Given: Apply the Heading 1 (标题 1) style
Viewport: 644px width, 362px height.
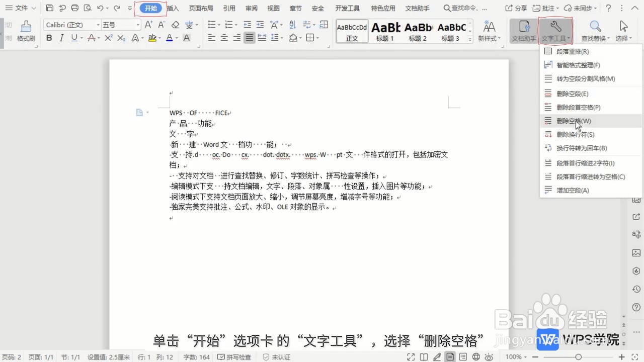Looking at the screenshot, I should (x=385, y=31).
